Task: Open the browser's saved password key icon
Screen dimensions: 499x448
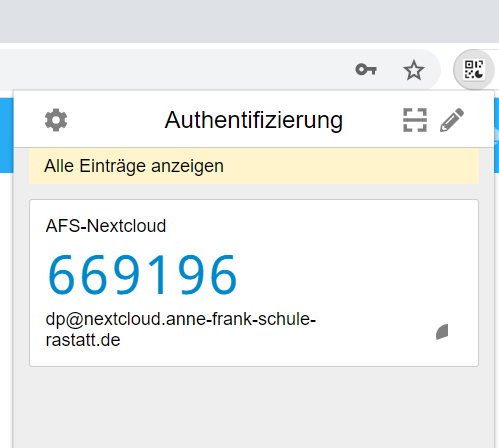Action: click(366, 70)
